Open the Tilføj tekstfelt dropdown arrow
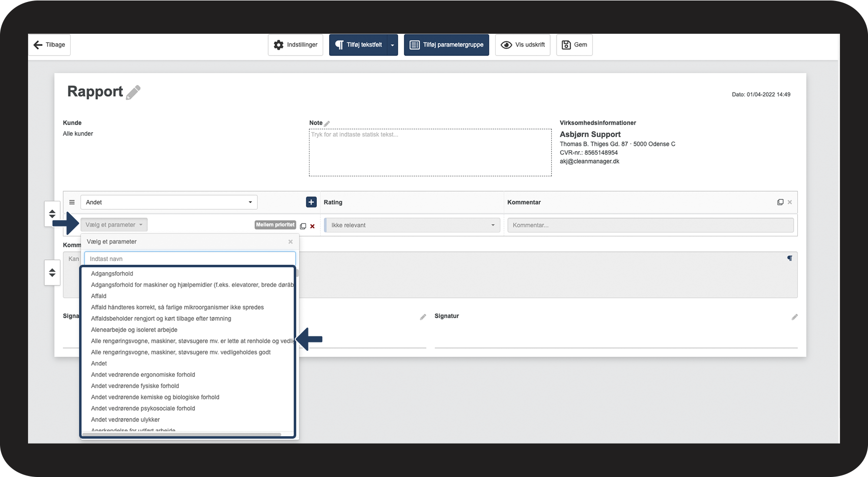 (392, 45)
